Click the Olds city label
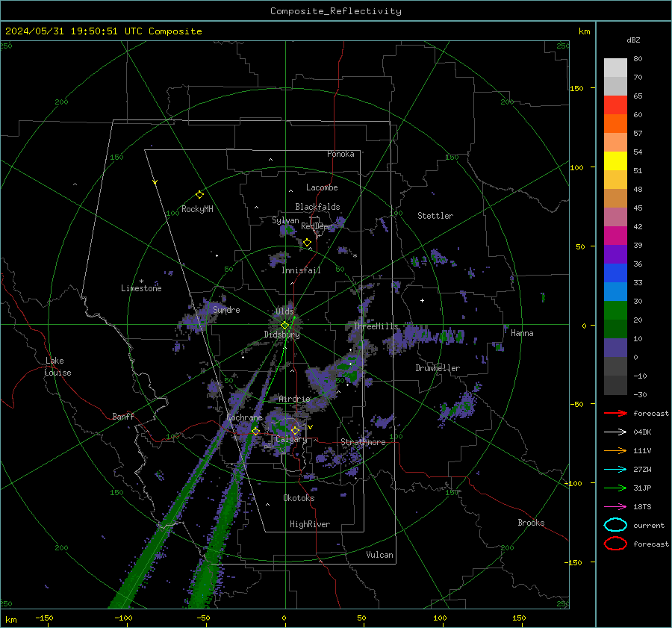The height and width of the screenshot is (628, 672). (x=284, y=311)
